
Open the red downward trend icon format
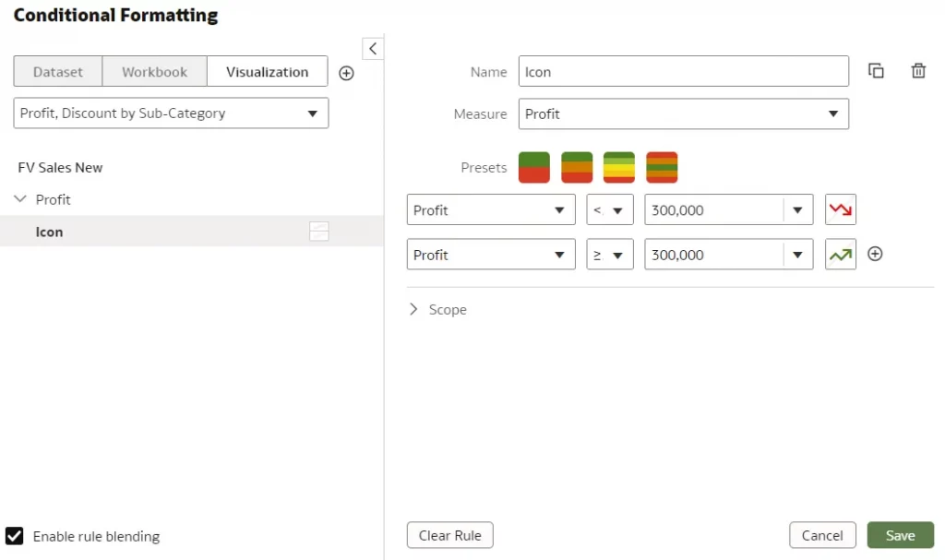coord(840,210)
